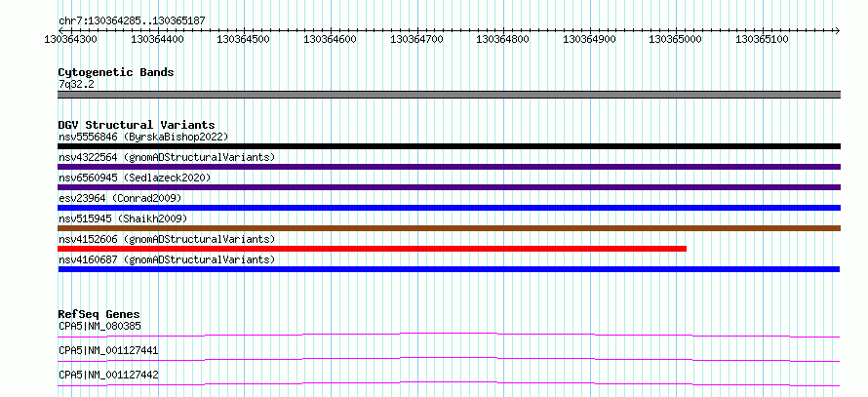Click the CPA5|NM_001127442 transcript label
Viewport: 868px width, 397px height.
click(x=108, y=375)
